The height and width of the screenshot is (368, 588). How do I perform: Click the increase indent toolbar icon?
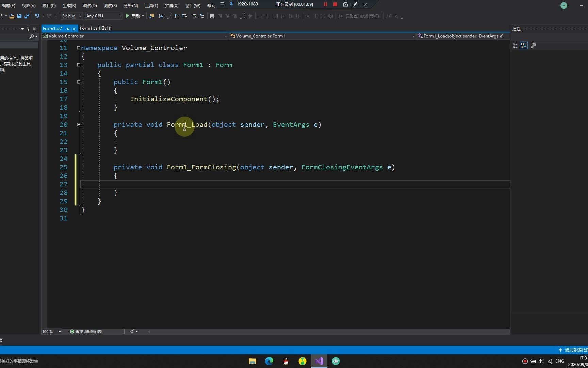coord(184,16)
